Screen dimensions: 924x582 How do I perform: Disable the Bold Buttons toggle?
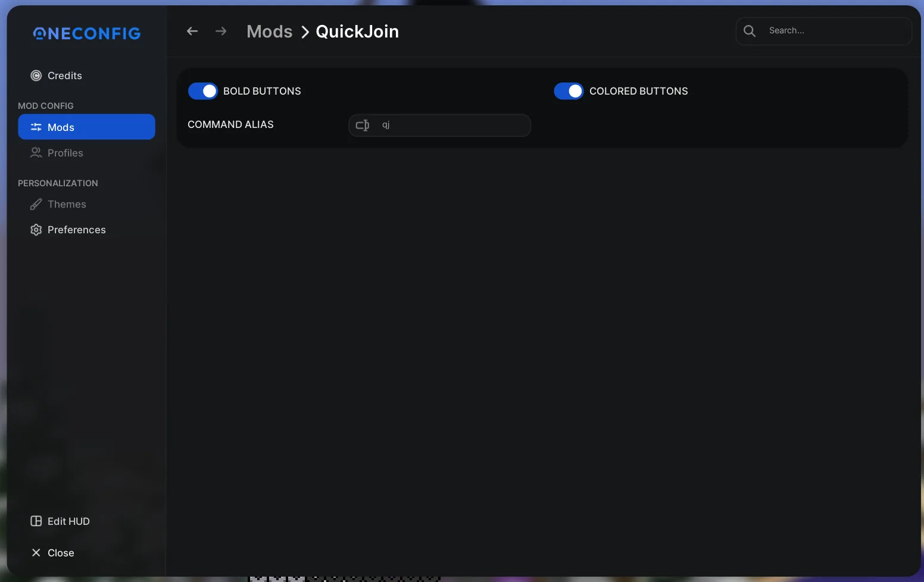coord(203,91)
